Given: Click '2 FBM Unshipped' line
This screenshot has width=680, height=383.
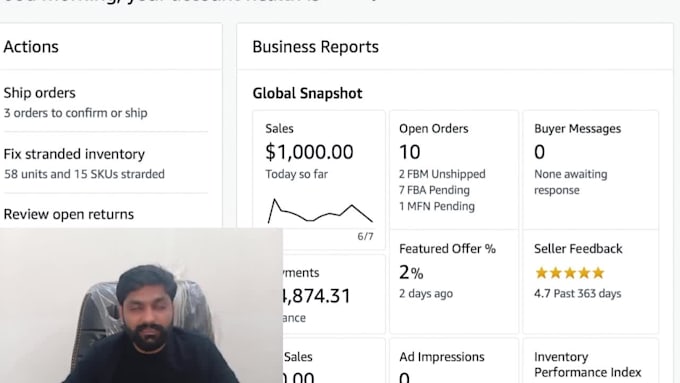Looking at the screenshot, I should 442,174.
